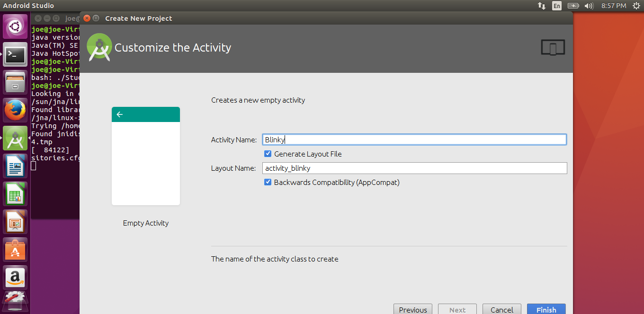
Task: Open the Terminal from the dock
Action: tap(15, 55)
